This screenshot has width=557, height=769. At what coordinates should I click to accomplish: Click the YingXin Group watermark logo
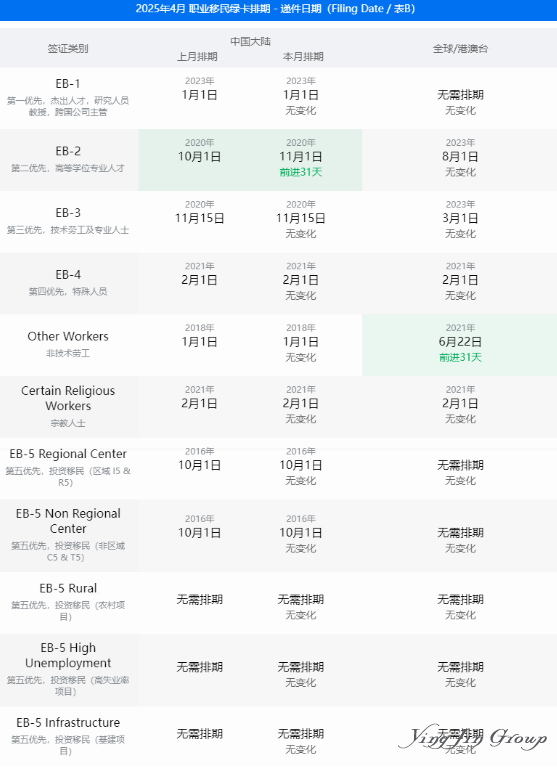click(472, 737)
